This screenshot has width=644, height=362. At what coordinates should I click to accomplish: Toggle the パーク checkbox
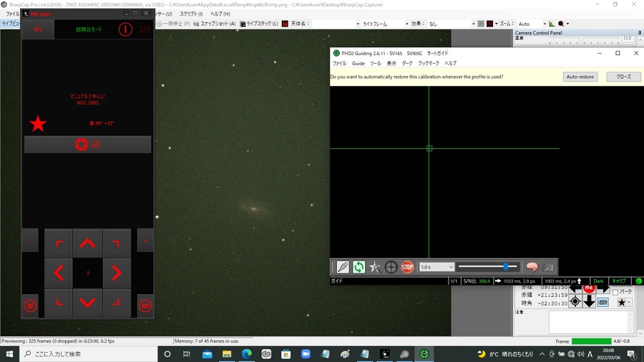coord(615,292)
